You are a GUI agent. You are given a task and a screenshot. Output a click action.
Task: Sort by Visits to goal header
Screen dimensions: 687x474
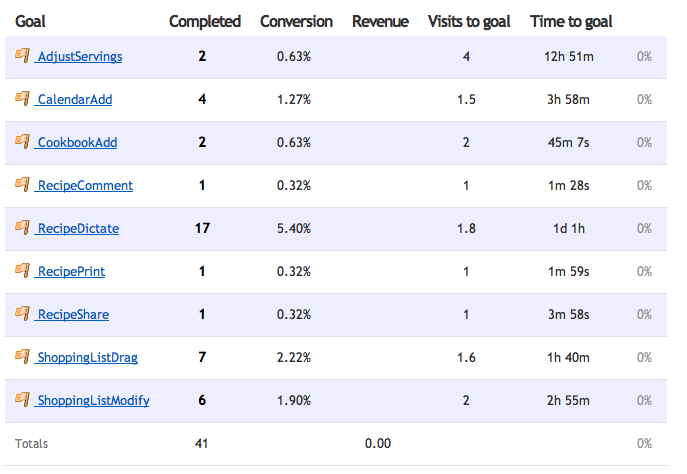click(467, 21)
